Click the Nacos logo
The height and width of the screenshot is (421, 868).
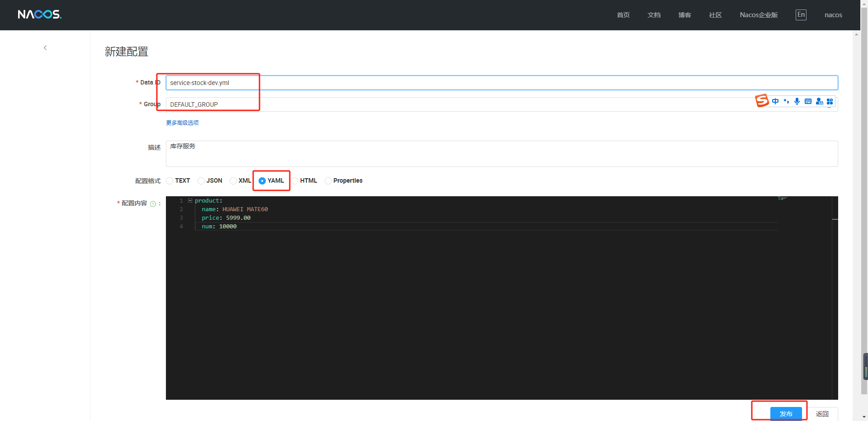pos(40,14)
